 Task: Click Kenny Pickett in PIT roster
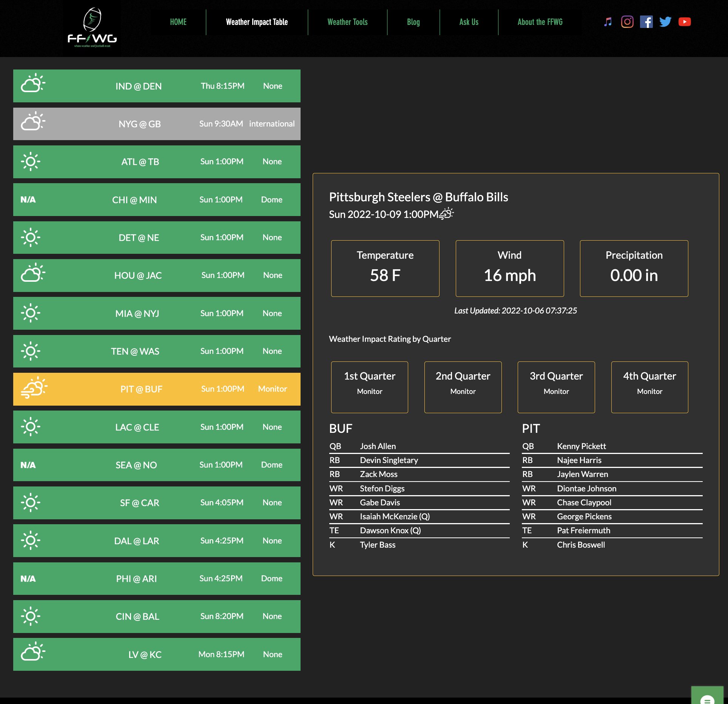pyautogui.click(x=581, y=446)
